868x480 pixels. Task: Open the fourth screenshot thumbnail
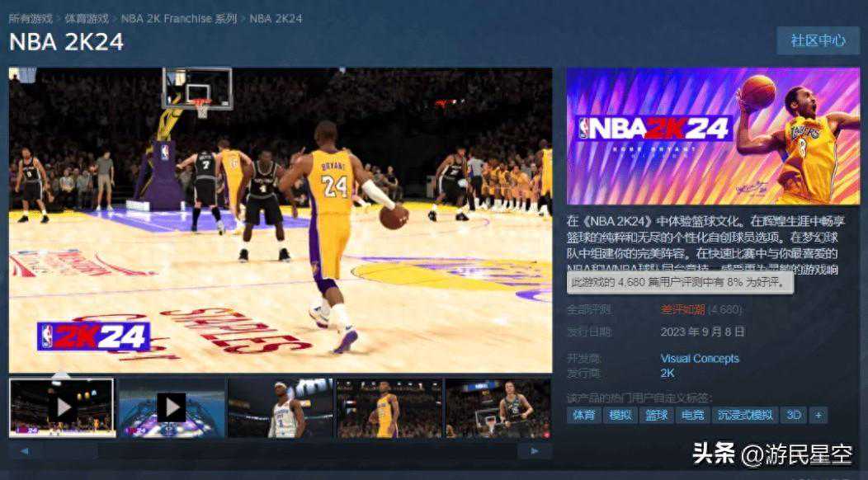389,407
